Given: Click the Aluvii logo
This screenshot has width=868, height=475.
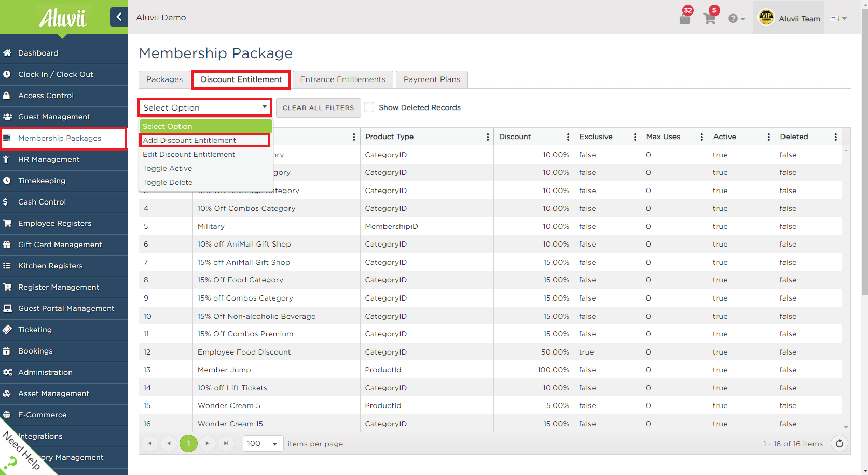Looking at the screenshot, I should click(x=63, y=18).
